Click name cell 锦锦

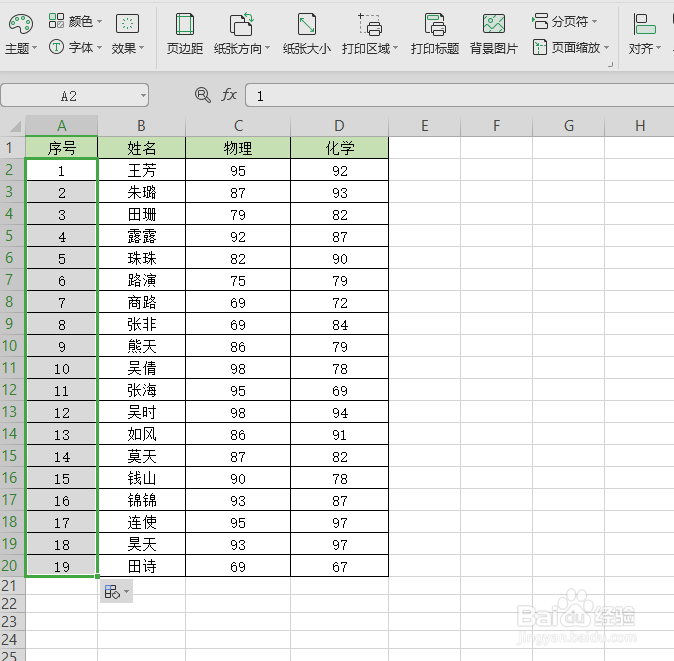tap(141, 500)
